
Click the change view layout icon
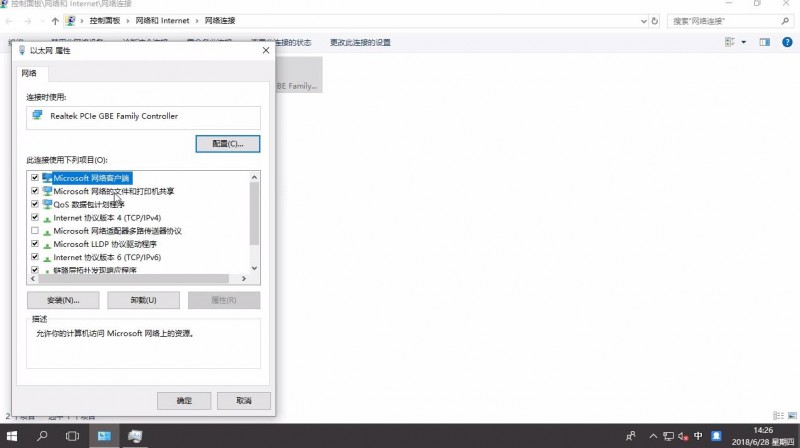click(730, 42)
